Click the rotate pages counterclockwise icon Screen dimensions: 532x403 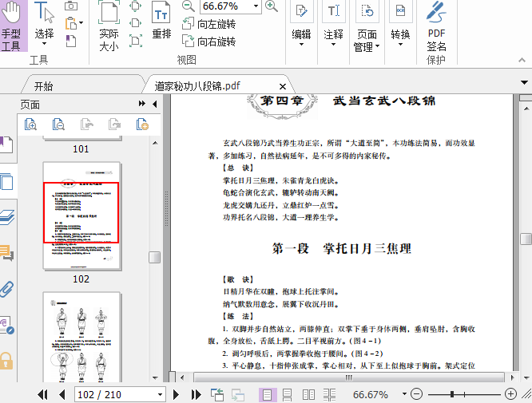point(87,124)
